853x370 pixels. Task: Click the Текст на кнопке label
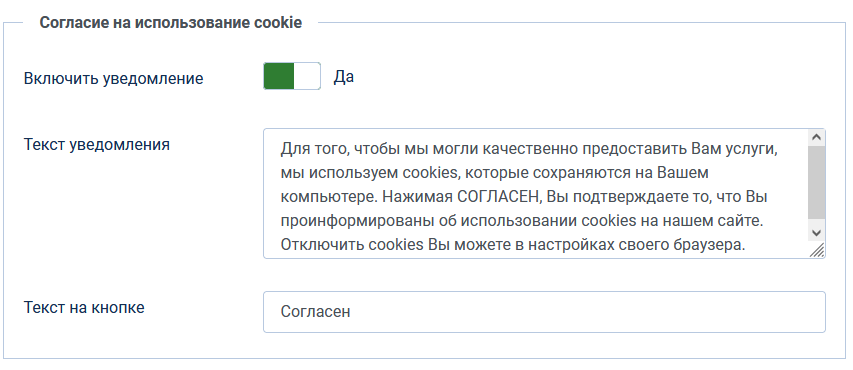tap(84, 307)
